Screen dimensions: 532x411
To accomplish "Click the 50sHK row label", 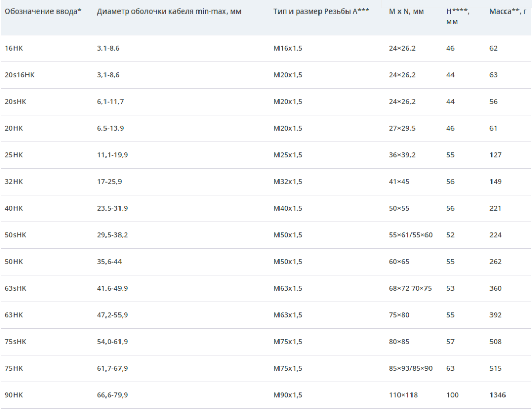I will [16, 235].
